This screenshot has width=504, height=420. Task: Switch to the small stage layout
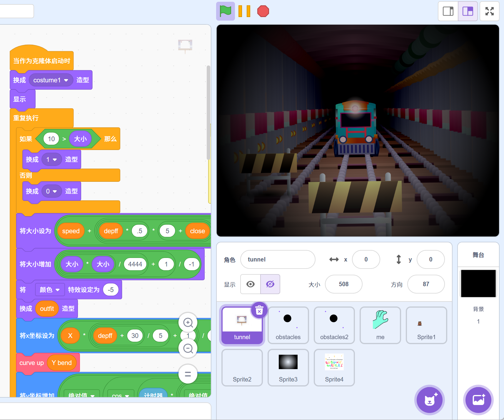point(448,11)
